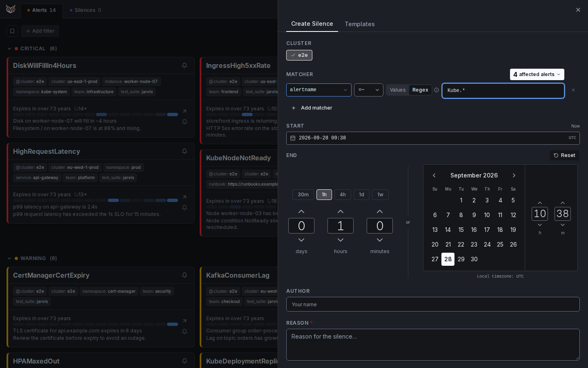588x368 pixels.
Task: Open the external link arrow on the DiskWillFillIn4Hours card
Action: tap(185, 111)
